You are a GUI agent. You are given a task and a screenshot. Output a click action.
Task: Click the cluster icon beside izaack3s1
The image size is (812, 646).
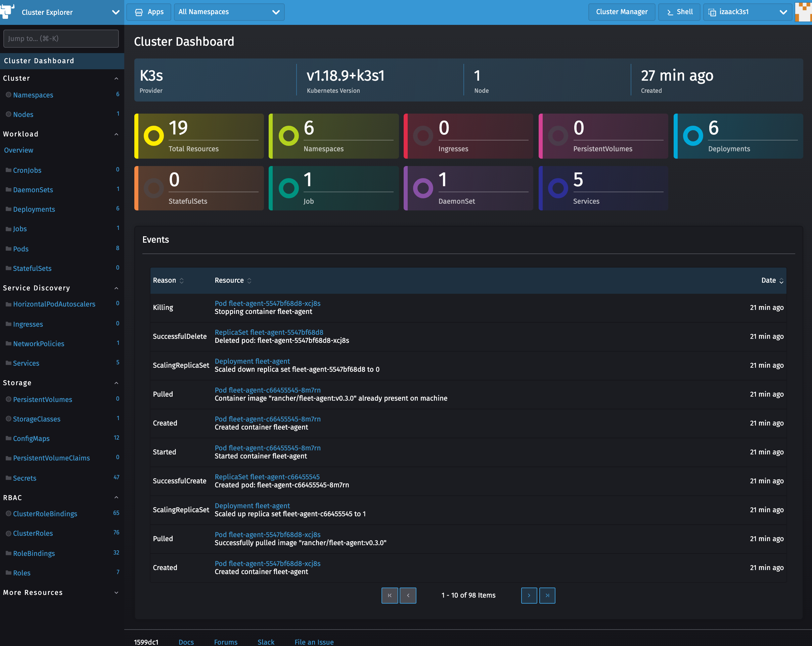(713, 12)
